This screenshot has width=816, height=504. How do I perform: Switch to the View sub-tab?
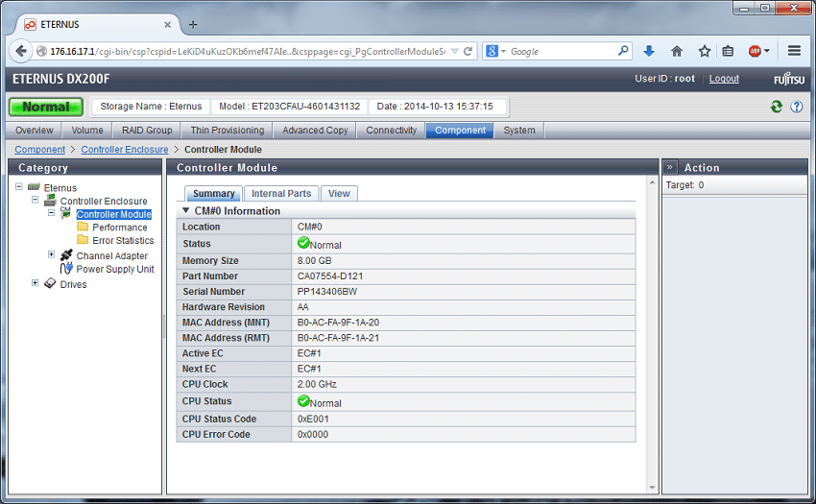click(339, 193)
